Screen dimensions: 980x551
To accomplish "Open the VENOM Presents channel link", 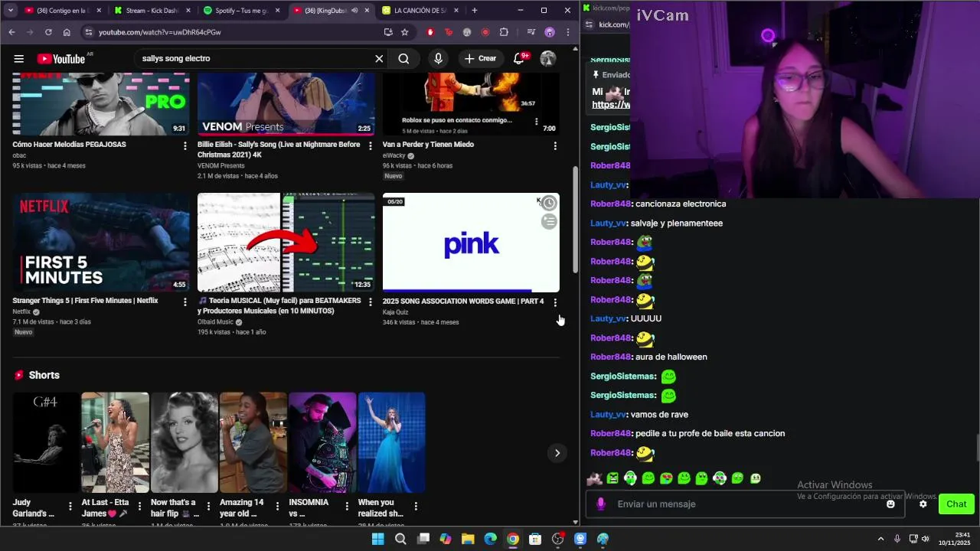I will coord(221,166).
